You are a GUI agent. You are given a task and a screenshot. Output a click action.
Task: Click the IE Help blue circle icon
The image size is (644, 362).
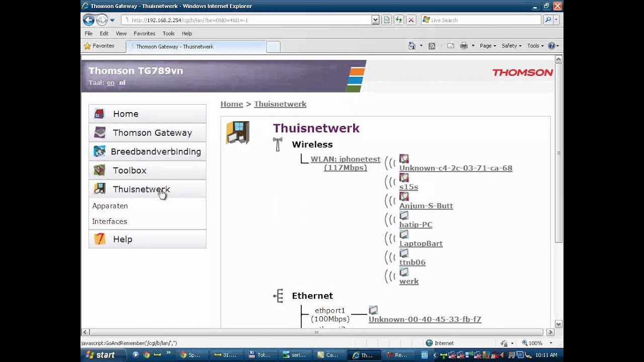click(551, 46)
